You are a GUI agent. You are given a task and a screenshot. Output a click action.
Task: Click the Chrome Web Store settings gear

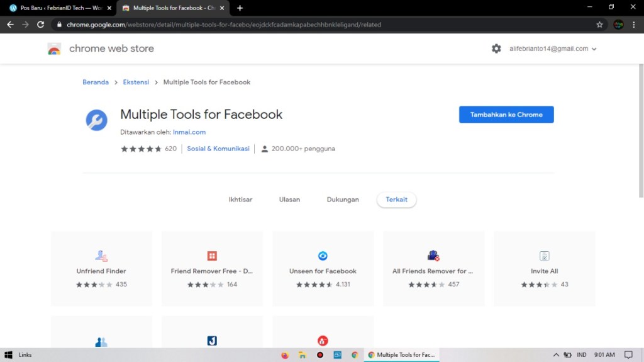[496, 48]
